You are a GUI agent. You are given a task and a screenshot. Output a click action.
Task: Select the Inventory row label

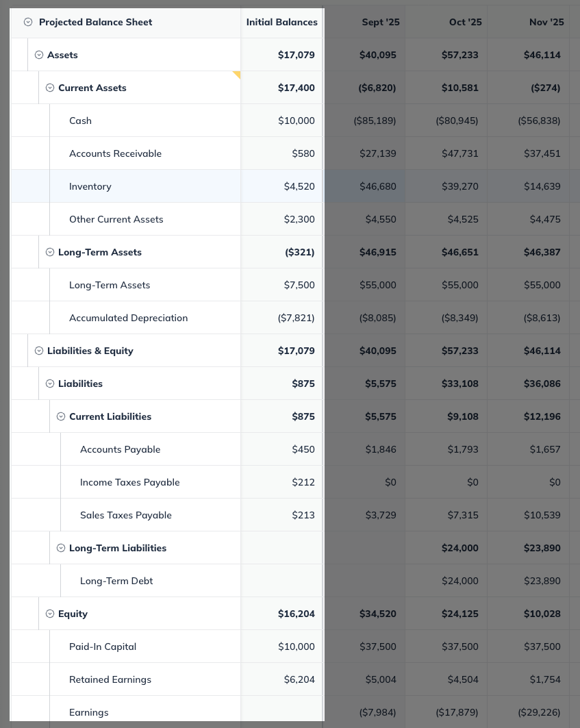click(x=90, y=186)
